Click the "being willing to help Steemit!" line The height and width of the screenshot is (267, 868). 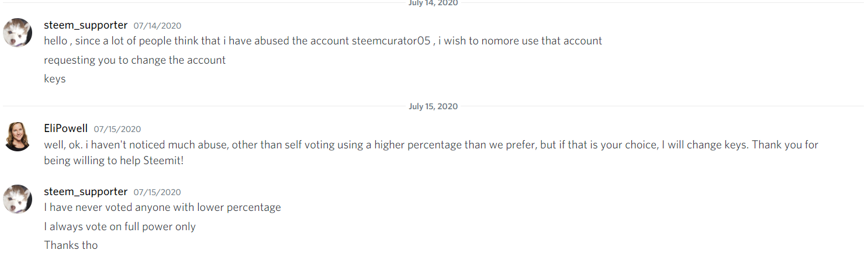(113, 160)
